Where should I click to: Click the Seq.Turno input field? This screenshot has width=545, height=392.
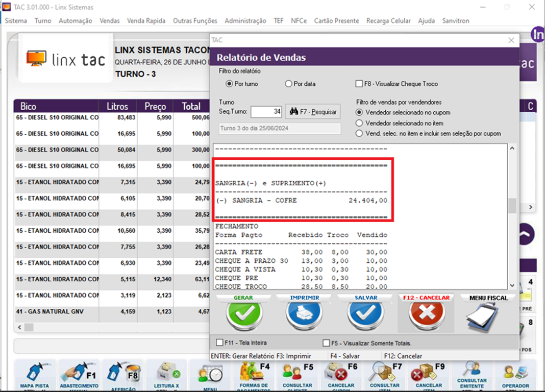pos(266,112)
